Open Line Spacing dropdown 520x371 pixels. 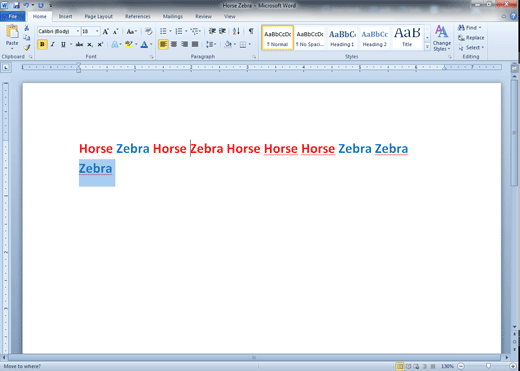tap(215, 44)
